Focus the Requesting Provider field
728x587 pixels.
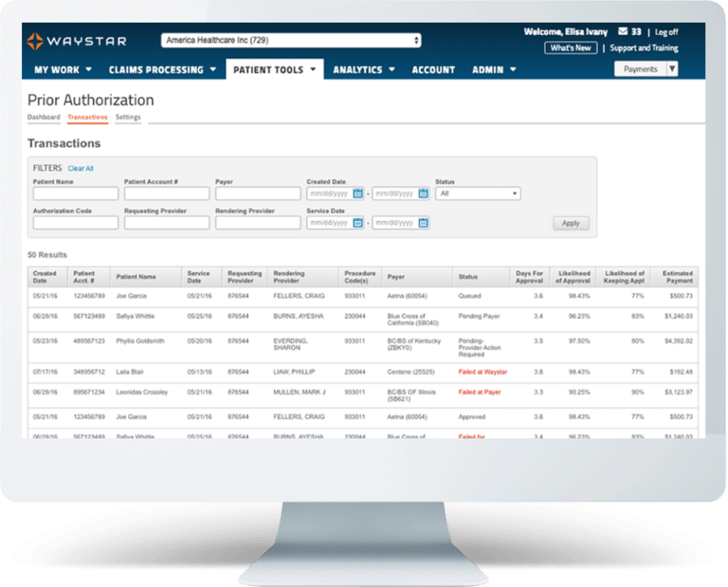166,223
